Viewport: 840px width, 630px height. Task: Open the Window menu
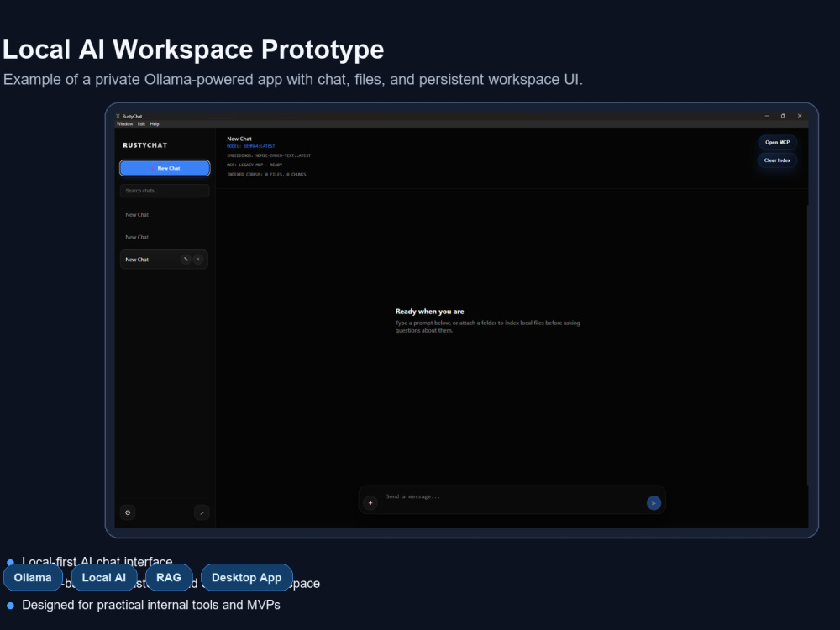point(125,123)
